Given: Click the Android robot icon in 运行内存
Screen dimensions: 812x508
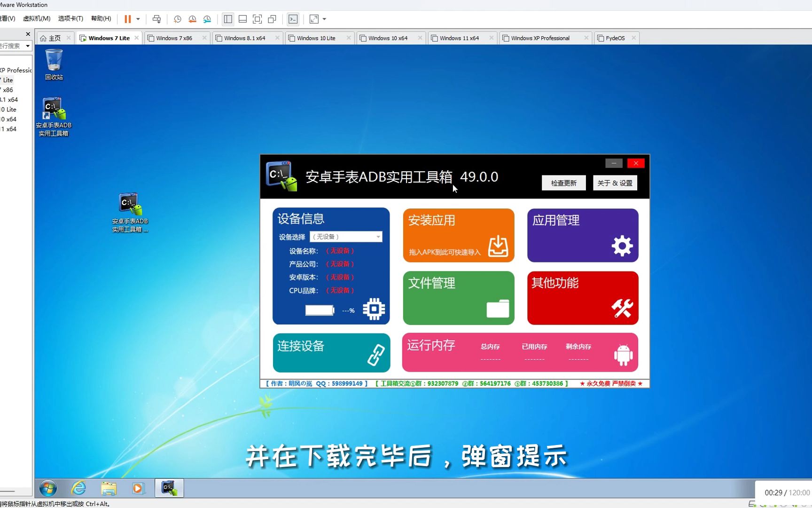Looking at the screenshot, I should (624, 355).
